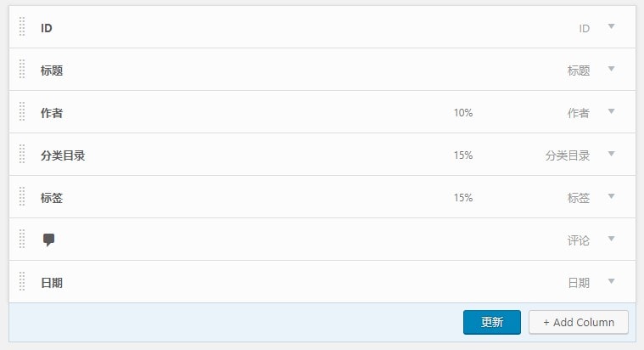
Task: Open the 作者 column dropdown arrow
Action: point(611,112)
